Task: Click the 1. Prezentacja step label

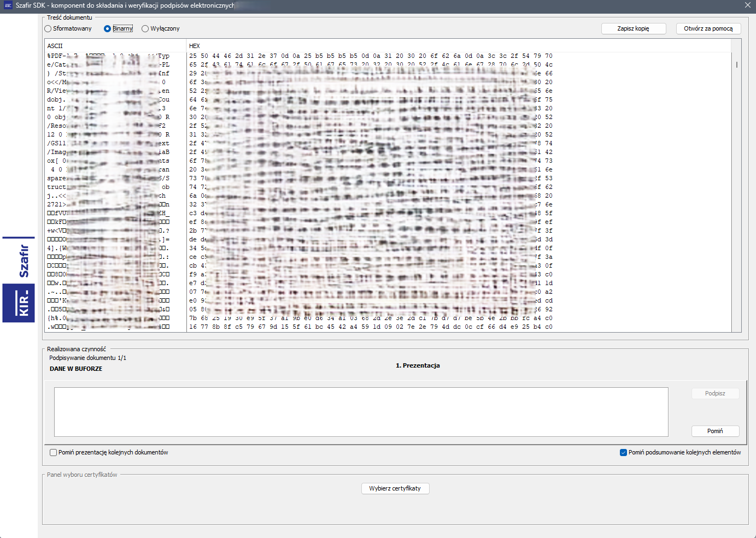Action: [418, 365]
